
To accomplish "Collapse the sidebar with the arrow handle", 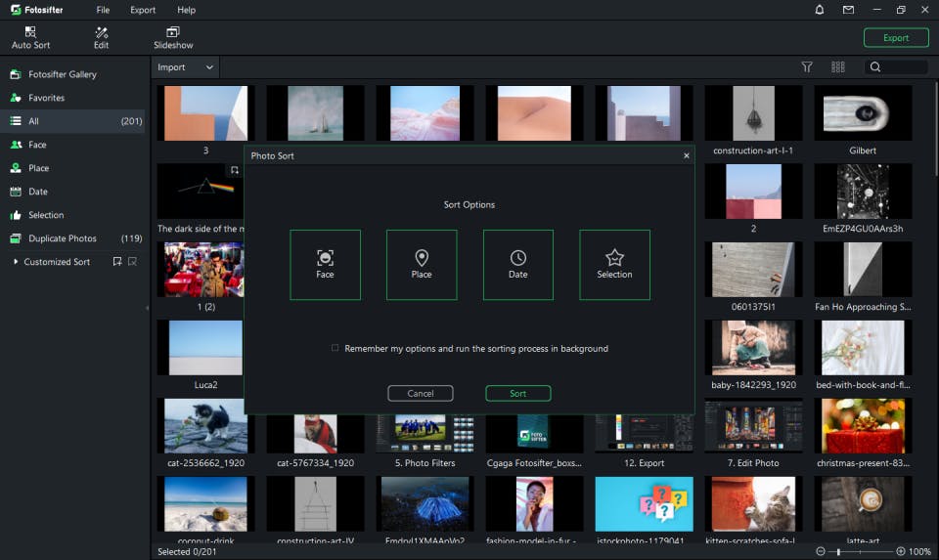I will tap(147, 308).
